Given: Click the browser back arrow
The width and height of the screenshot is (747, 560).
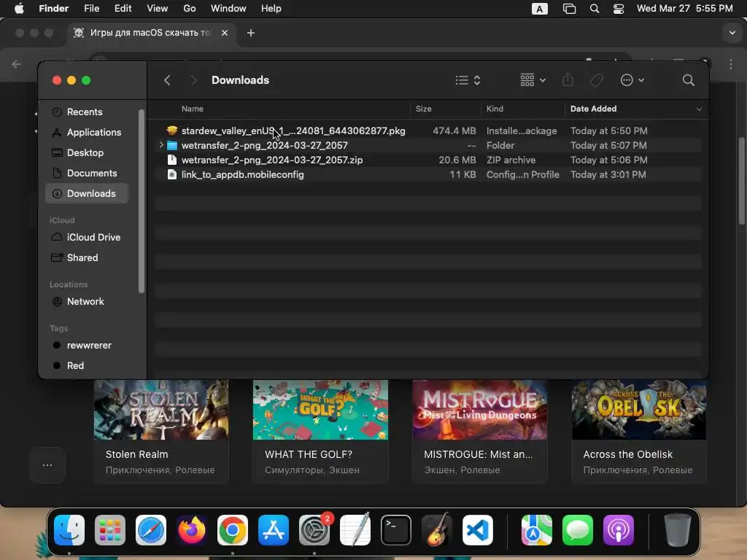Looking at the screenshot, I should [17, 64].
